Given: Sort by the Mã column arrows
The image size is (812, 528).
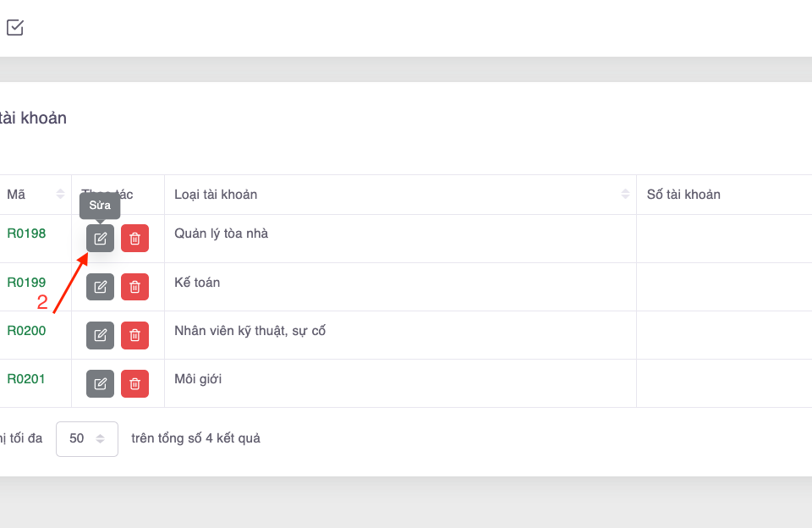Looking at the screenshot, I should point(60,195).
